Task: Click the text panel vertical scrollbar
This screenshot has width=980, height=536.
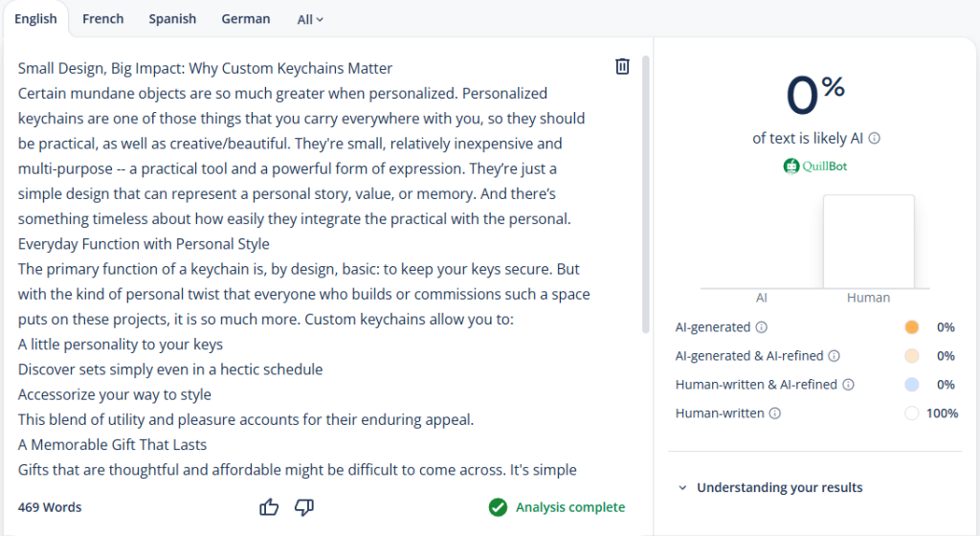Action: coord(646,191)
